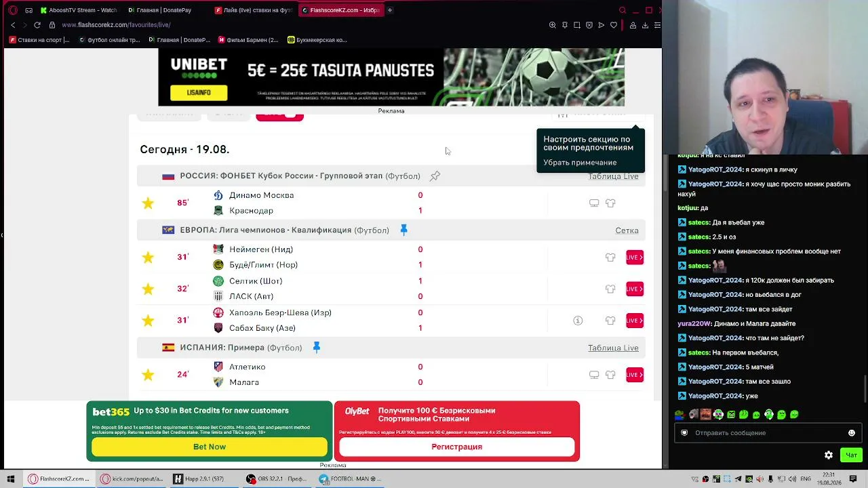Click the green Чат send button
This screenshot has width=868, height=488.
pos(852,455)
